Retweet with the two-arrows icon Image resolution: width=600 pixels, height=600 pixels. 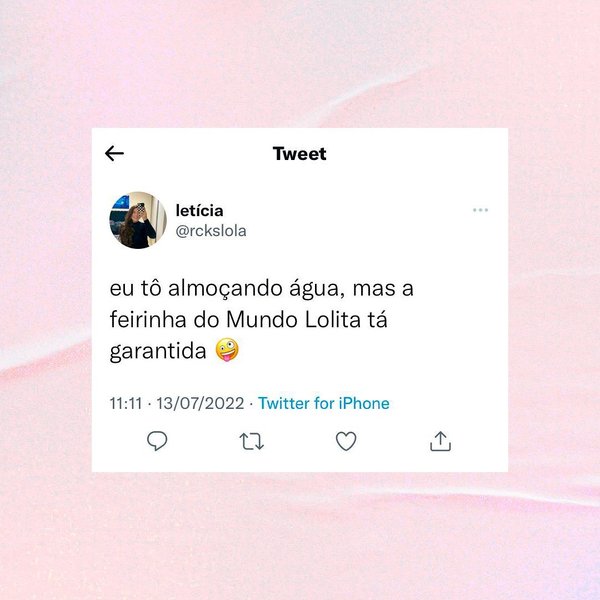point(251,441)
